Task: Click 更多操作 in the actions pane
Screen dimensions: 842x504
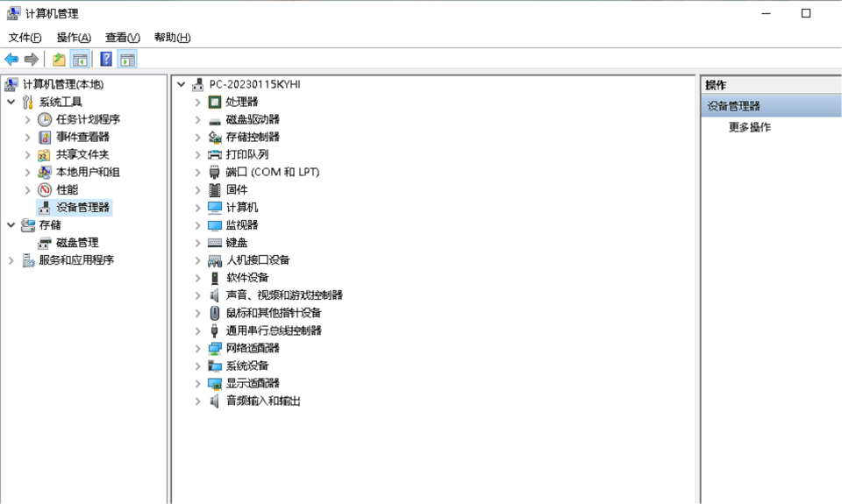Action: tap(749, 127)
